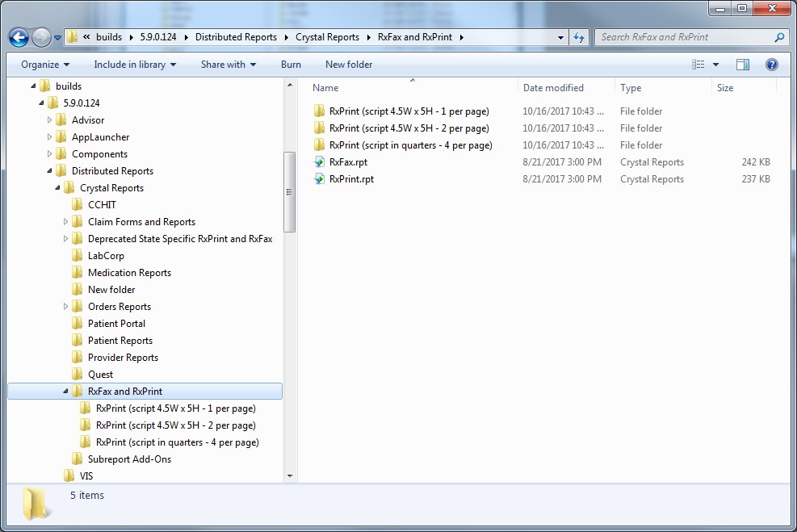Click the Forward navigation arrow
This screenshot has width=797, height=532.
pos(39,37)
